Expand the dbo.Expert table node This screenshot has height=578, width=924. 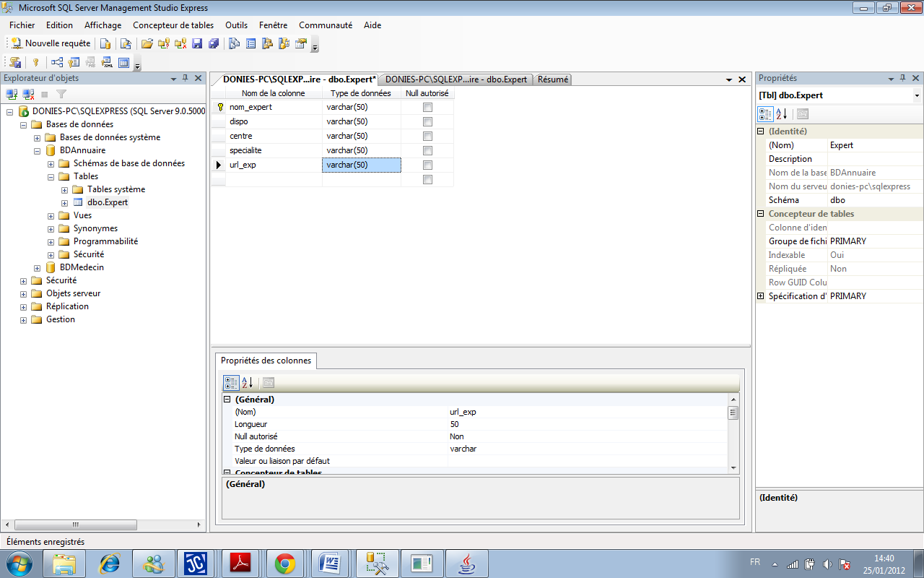(65, 202)
